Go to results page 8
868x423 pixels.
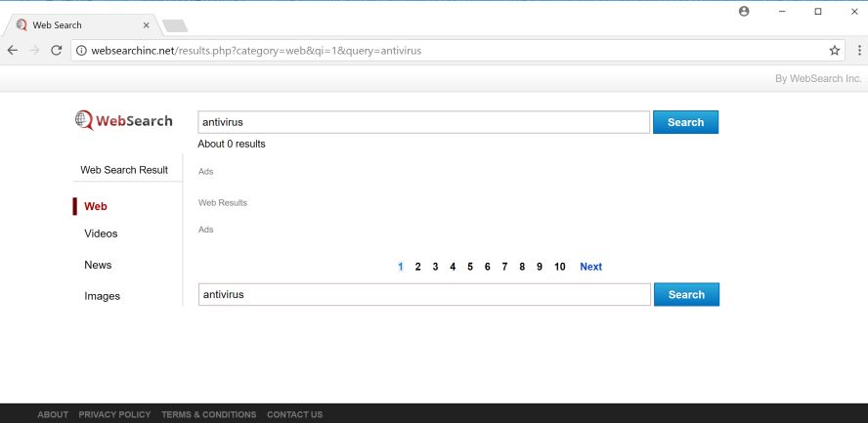(x=522, y=267)
